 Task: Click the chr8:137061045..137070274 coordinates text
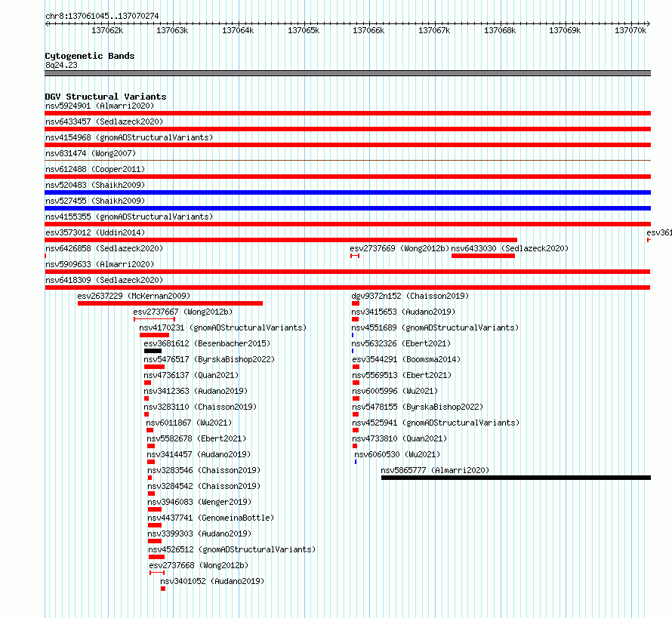pyautogui.click(x=102, y=16)
